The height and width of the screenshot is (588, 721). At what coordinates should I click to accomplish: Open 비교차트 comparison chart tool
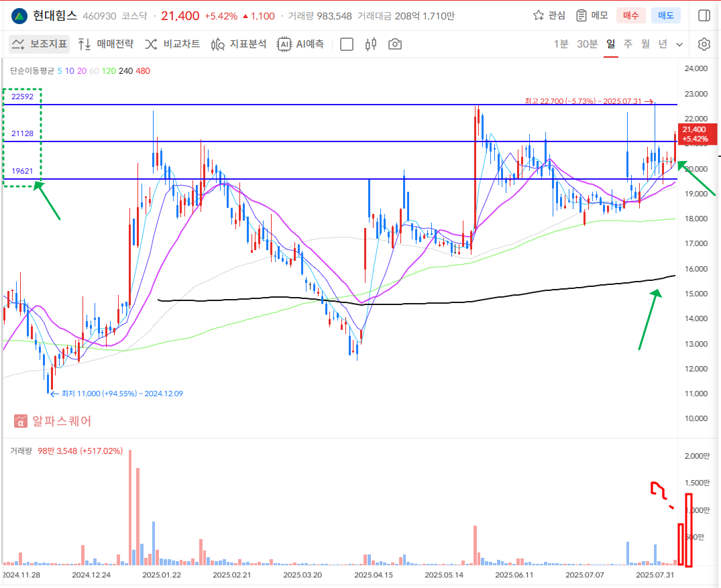pyautogui.click(x=172, y=44)
